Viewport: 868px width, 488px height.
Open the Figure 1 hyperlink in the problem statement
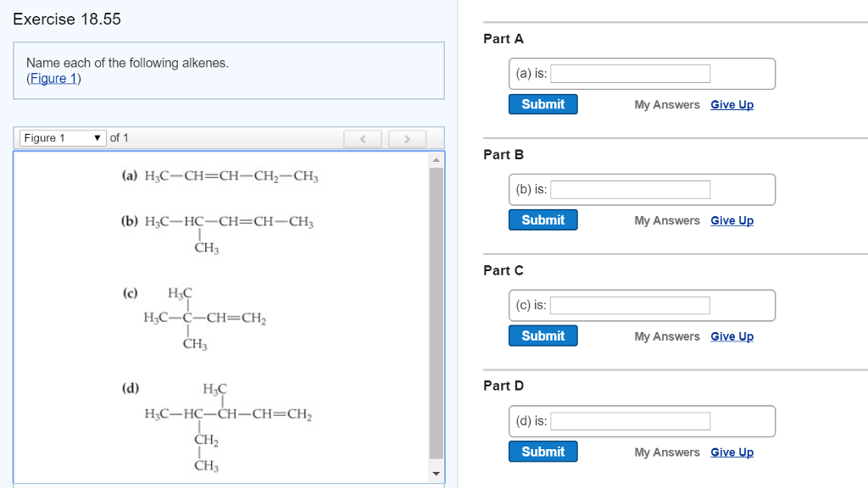pyautogui.click(x=52, y=78)
